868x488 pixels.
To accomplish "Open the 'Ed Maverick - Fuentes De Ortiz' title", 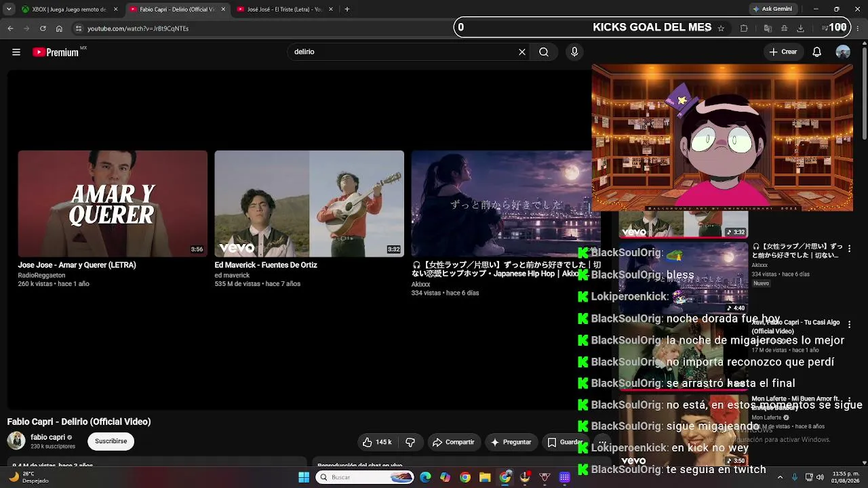I will coord(266,265).
